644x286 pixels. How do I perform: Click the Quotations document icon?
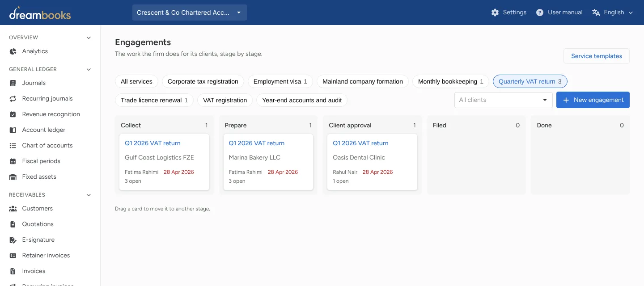pos(13,224)
